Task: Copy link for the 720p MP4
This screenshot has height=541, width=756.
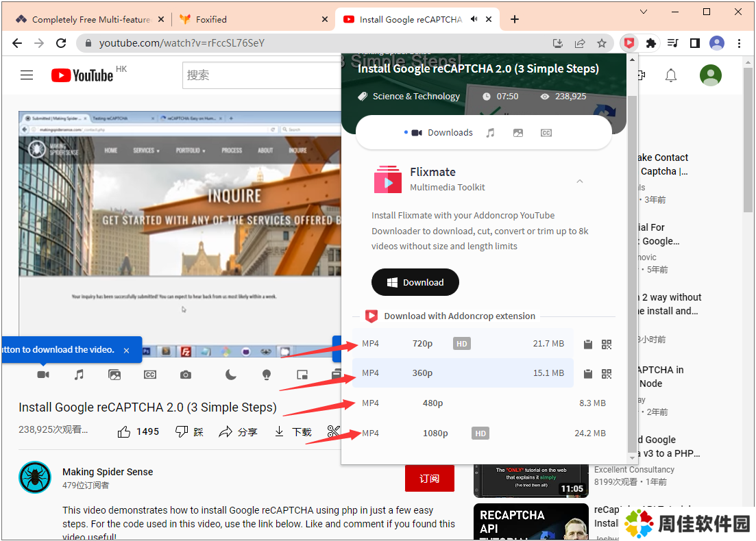Action: point(587,344)
